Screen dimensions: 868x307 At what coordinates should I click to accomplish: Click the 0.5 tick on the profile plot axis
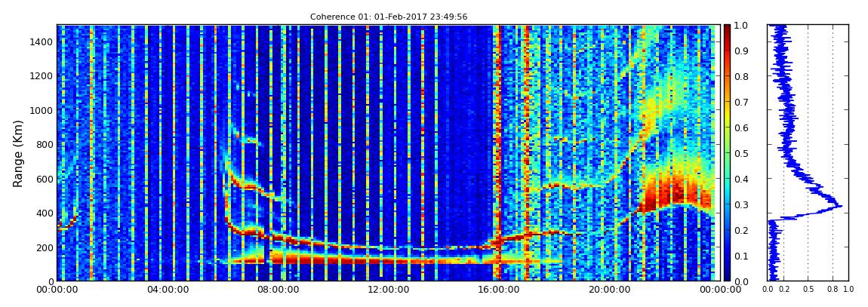click(x=808, y=290)
